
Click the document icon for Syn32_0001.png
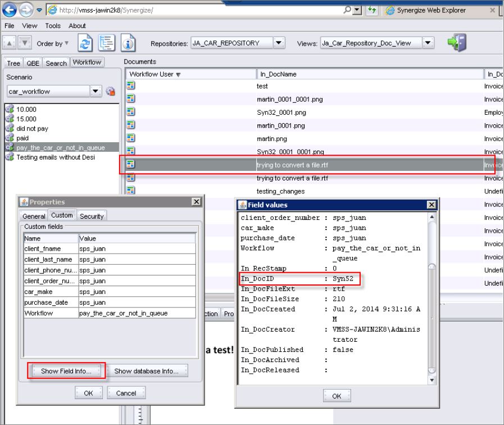point(130,112)
